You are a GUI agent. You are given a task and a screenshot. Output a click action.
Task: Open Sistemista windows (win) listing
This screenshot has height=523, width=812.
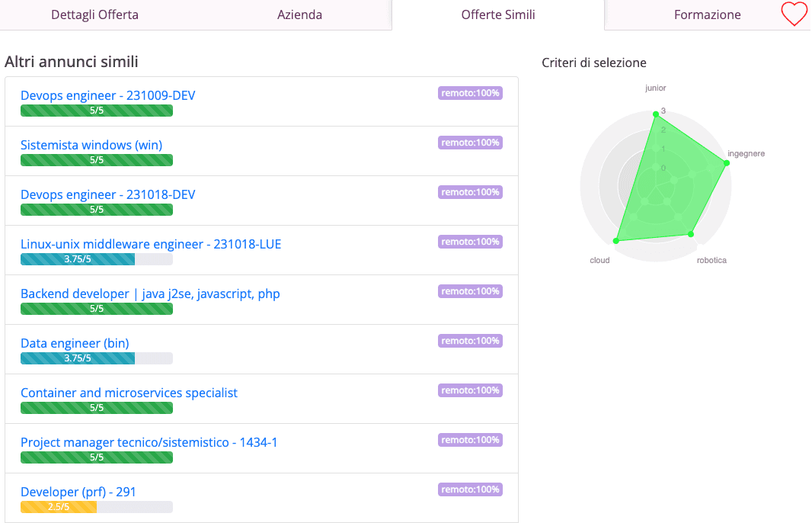pos(91,145)
